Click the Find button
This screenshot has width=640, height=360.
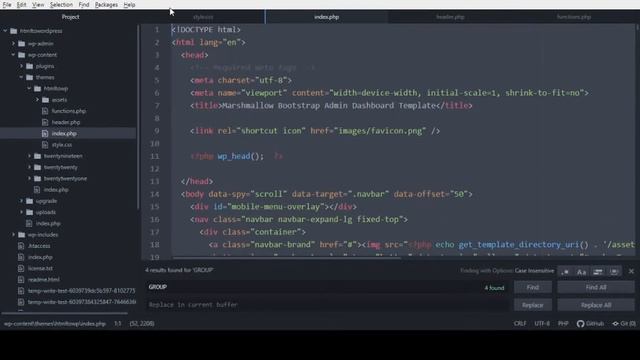pos(533,287)
